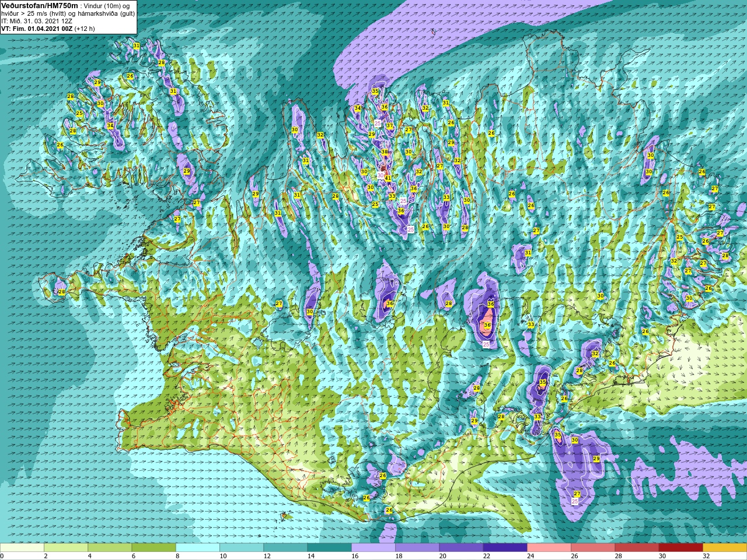Click the '0' tick label on scale
The image size is (747, 560).
coord(2,555)
